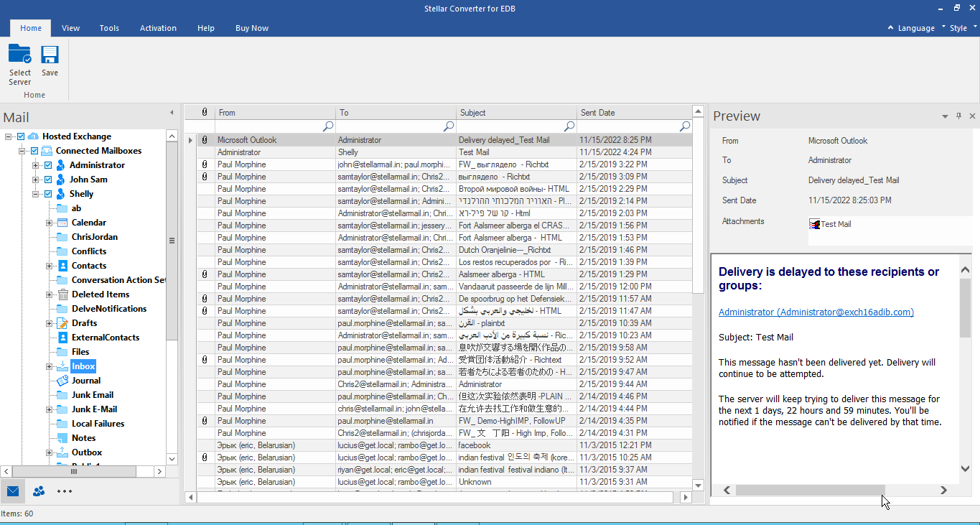The height and width of the screenshot is (525, 980).
Task: Click the ExternalContacts folder icon
Action: coord(62,338)
